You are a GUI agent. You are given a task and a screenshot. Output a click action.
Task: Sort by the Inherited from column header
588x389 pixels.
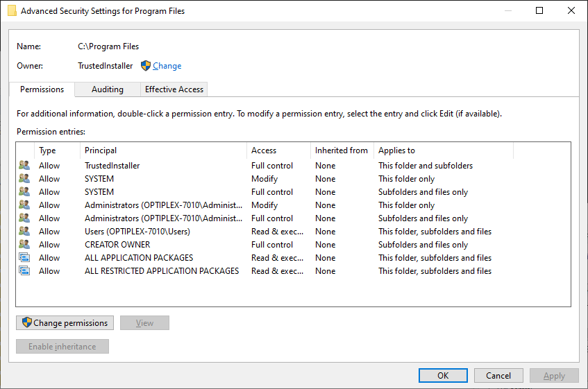tap(342, 150)
